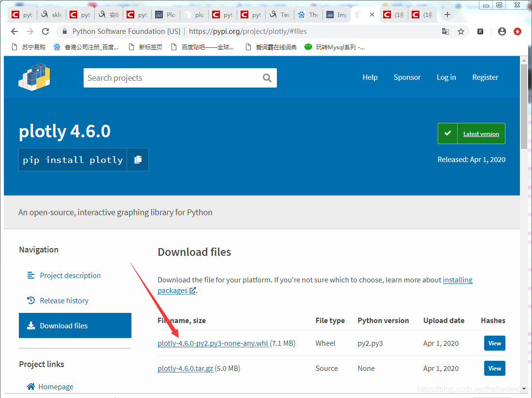Screen dimensions: 532x398
Task: Open the installing packages link
Action: tap(458, 280)
